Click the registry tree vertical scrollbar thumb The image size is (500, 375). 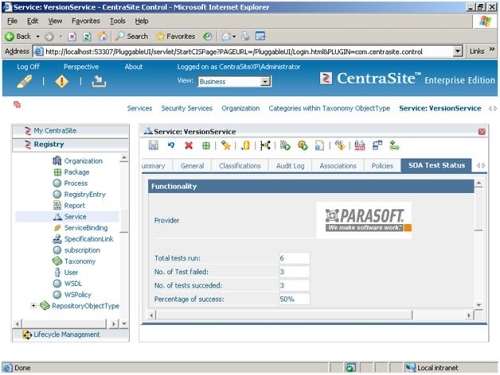coord(124,220)
